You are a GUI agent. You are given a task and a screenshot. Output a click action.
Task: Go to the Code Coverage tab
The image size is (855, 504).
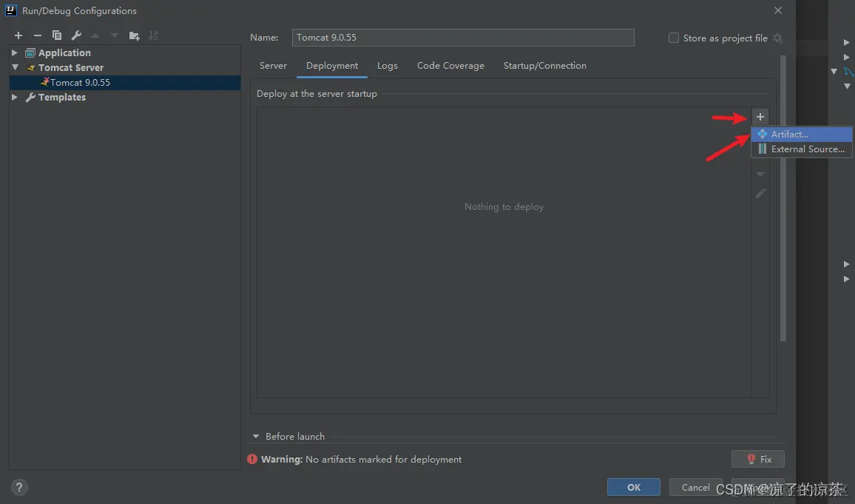450,65
